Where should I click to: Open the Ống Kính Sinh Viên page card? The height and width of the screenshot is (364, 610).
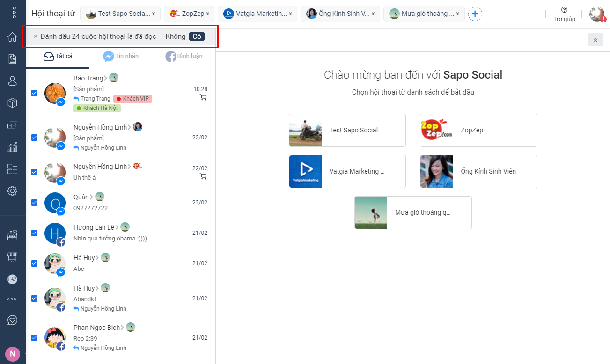click(478, 171)
